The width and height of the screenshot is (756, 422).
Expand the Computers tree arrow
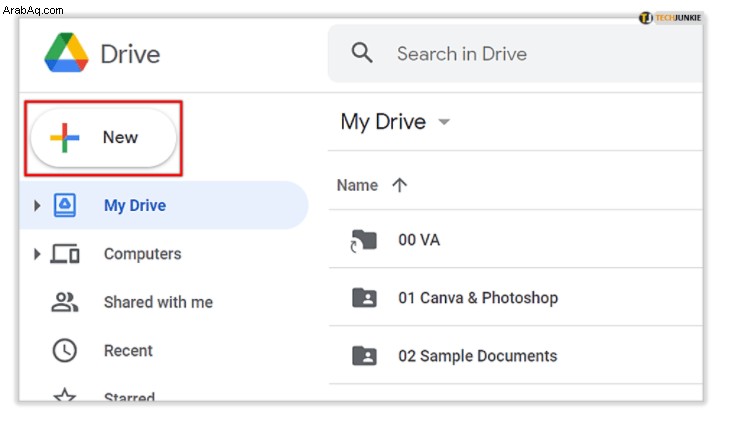[37, 254]
